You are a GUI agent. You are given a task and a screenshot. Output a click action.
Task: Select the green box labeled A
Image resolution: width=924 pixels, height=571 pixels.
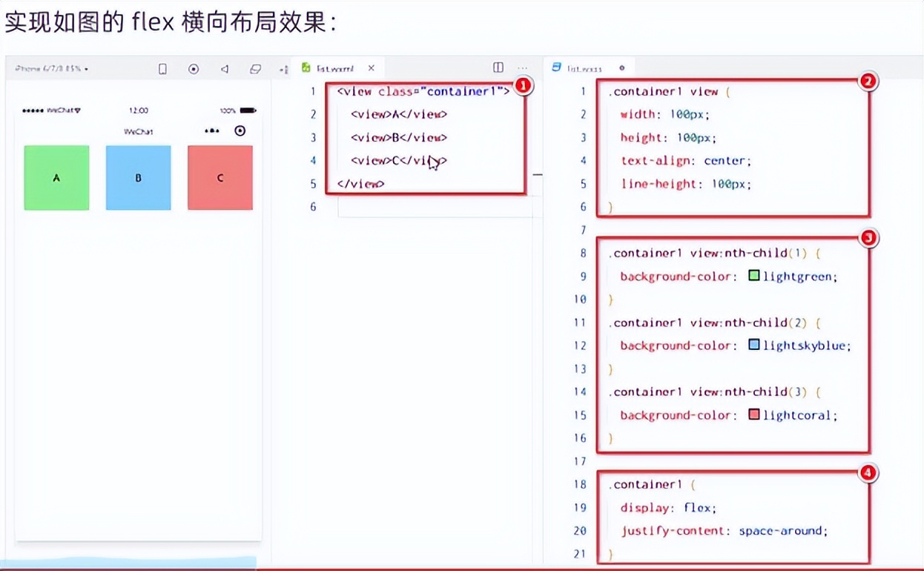tap(56, 177)
